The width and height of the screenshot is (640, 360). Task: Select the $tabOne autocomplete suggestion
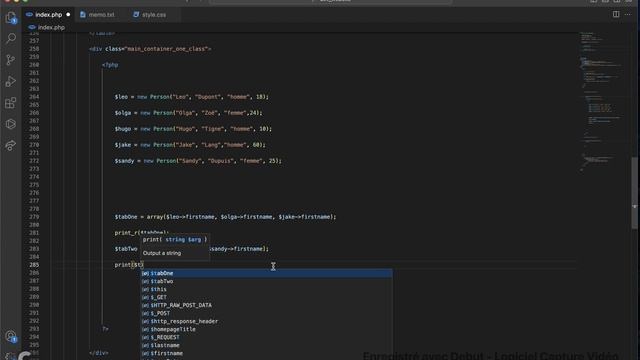point(267,273)
